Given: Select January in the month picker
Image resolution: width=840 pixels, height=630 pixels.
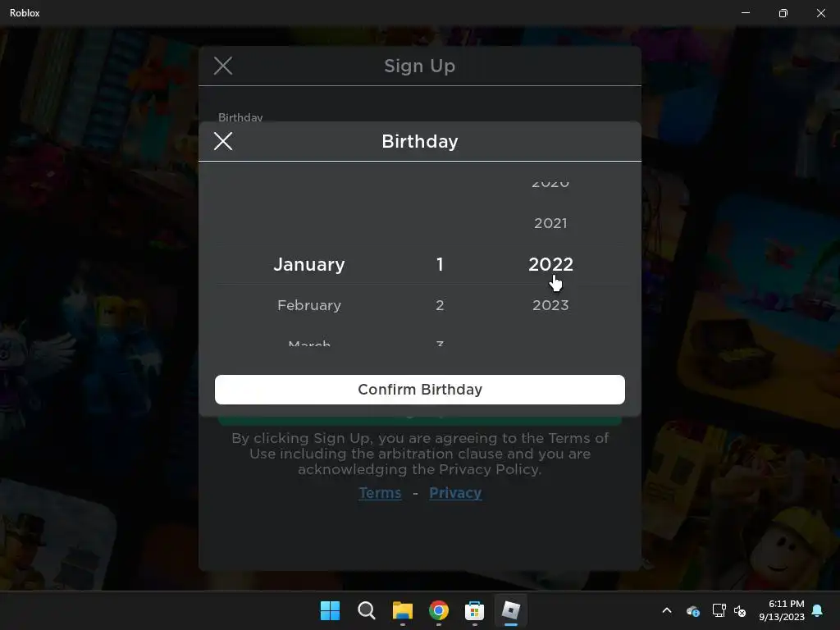Looking at the screenshot, I should click(309, 264).
